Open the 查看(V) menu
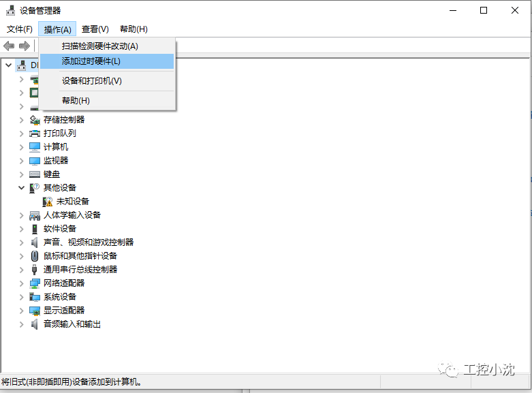The width and height of the screenshot is (532, 393). [95, 29]
